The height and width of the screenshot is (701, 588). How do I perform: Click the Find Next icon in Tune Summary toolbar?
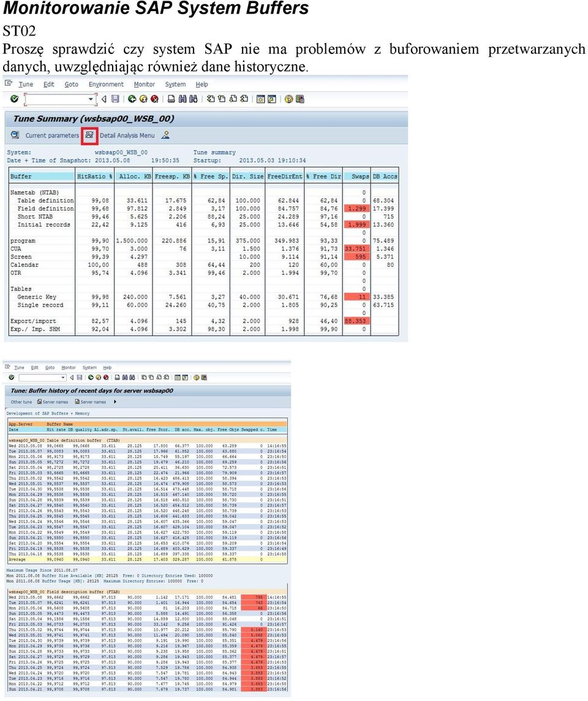tap(193, 99)
